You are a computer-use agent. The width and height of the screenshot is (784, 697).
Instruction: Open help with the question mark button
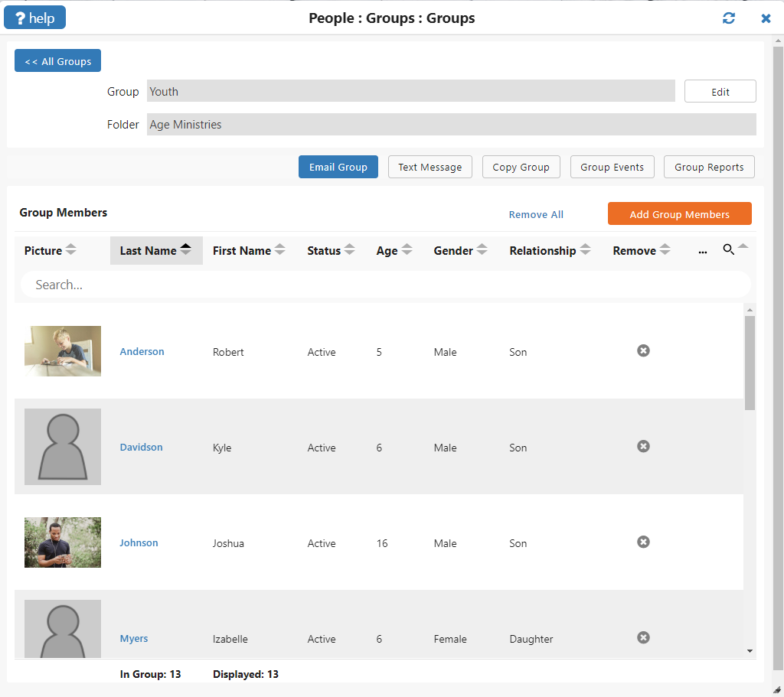point(35,18)
